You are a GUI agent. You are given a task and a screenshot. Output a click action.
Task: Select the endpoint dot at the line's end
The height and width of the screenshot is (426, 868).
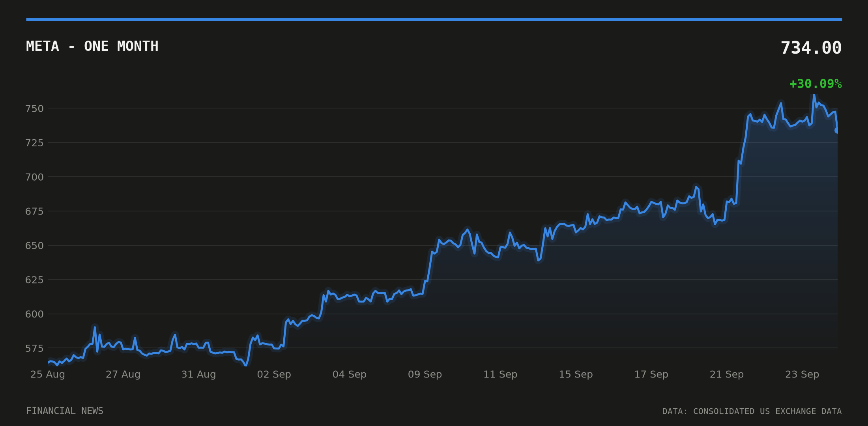click(837, 130)
